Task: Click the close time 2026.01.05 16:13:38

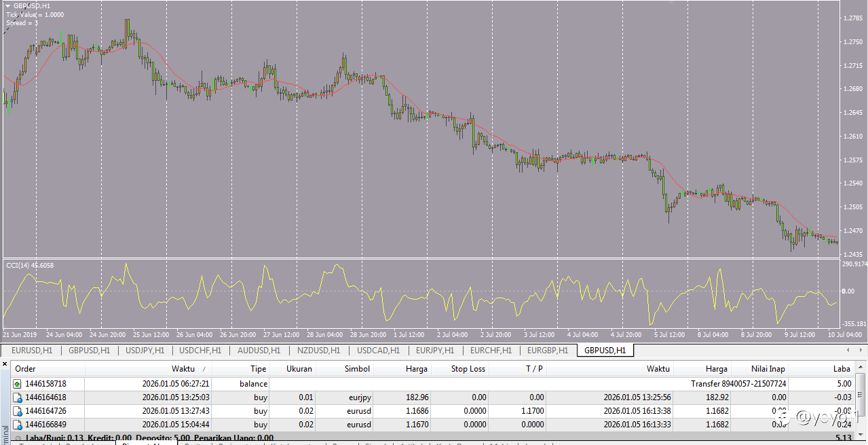Action: point(637,411)
